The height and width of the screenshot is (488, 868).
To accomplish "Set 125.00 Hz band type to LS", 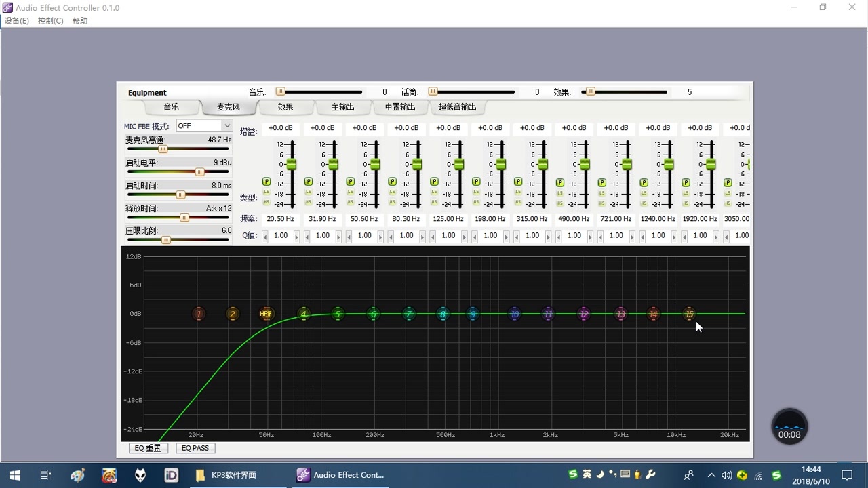I will click(434, 192).
